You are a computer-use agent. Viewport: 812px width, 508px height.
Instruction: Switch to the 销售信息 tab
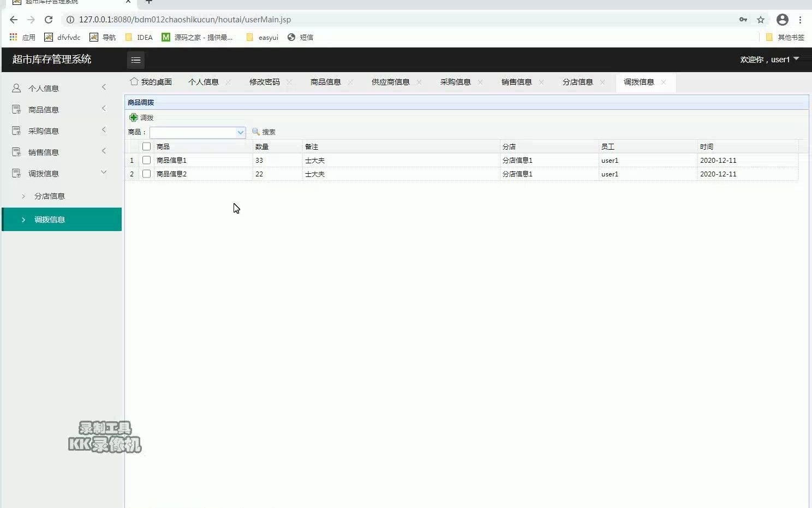click(517, 82)
